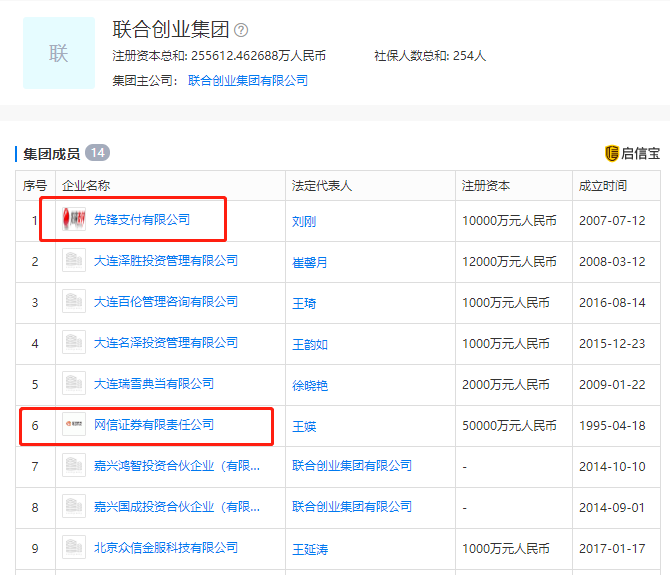
Task: View legal representative 刘刚
Action: pyautogui.click(x=304, y=221)
